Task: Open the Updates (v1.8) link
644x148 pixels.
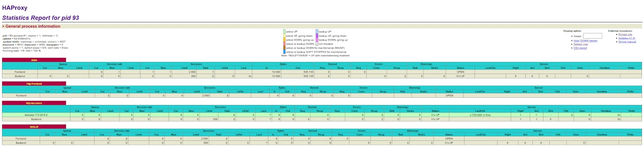Action: click(x=627, y=38)
